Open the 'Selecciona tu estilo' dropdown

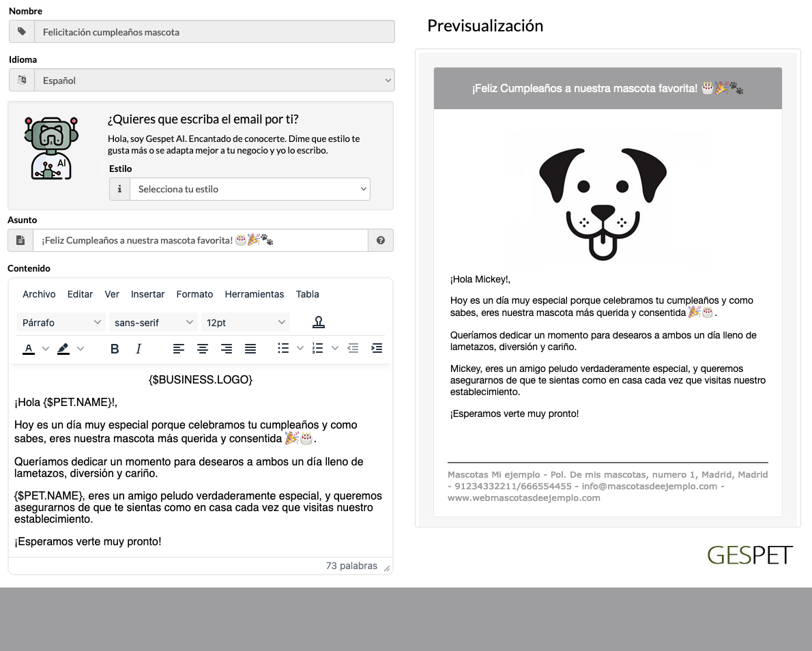pyautogui.click(x=250, y=189)
